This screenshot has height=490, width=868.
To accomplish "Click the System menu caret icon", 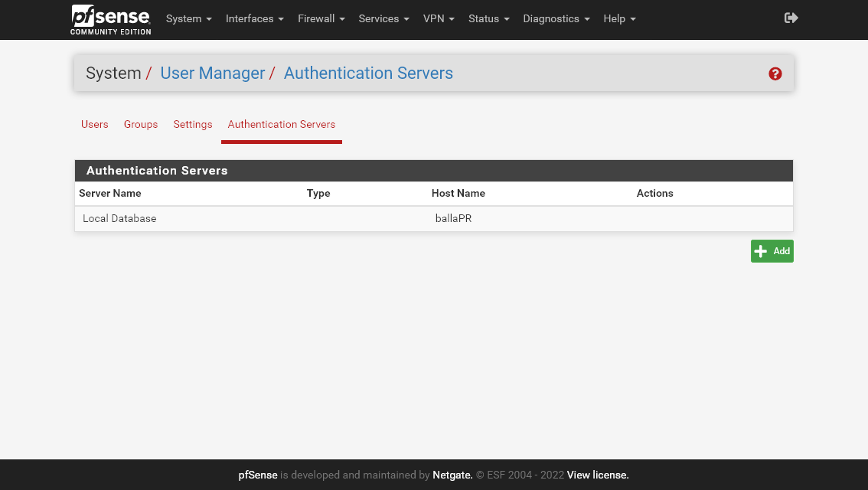I will 208,18.
